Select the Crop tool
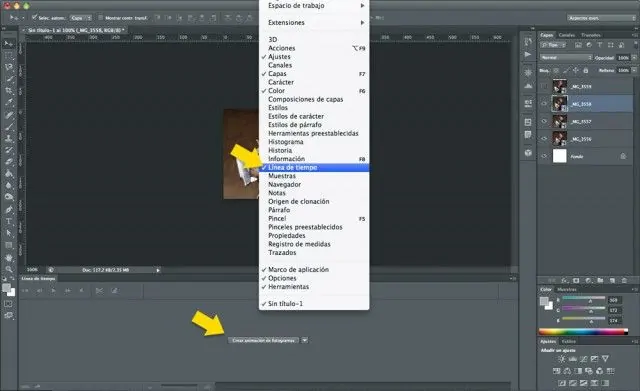 [x=8, y=91]
